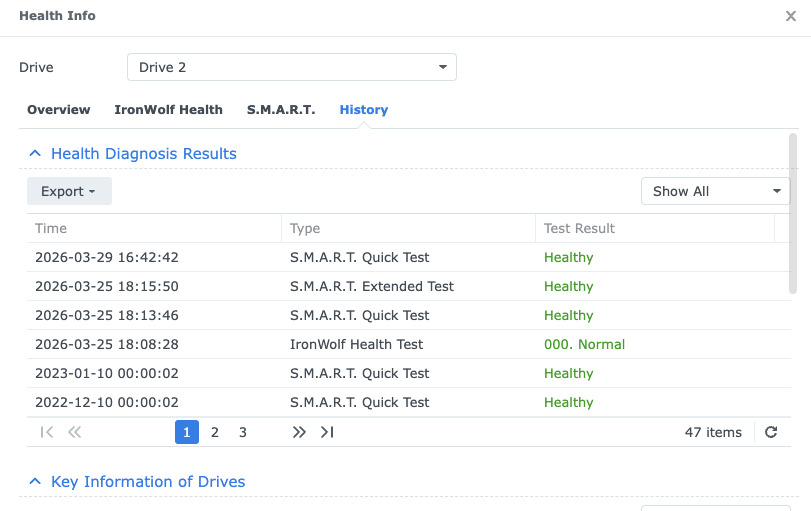811x511 pixels.
Task: Open the Drive 2 selection dropdown
Action: (291, 67)
